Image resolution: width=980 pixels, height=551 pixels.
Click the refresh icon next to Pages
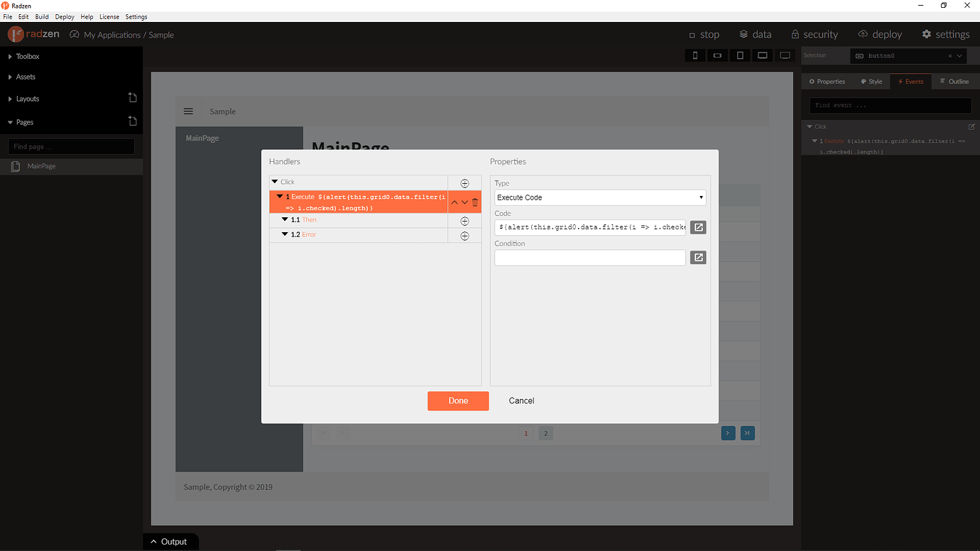pyautogui.click(x=132, y=121)
